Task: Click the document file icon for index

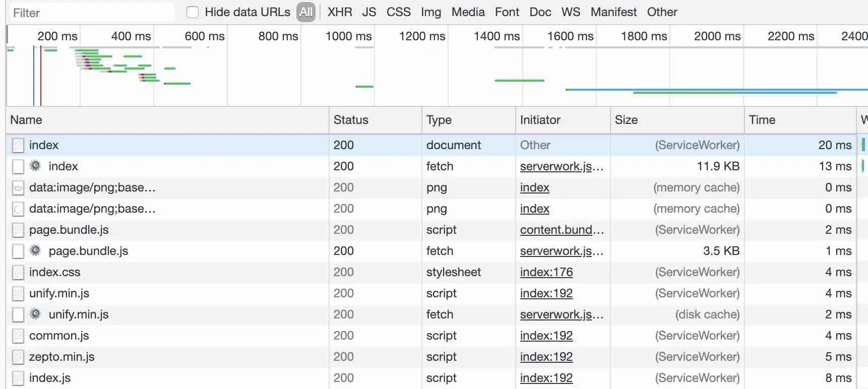Action: 18,145
